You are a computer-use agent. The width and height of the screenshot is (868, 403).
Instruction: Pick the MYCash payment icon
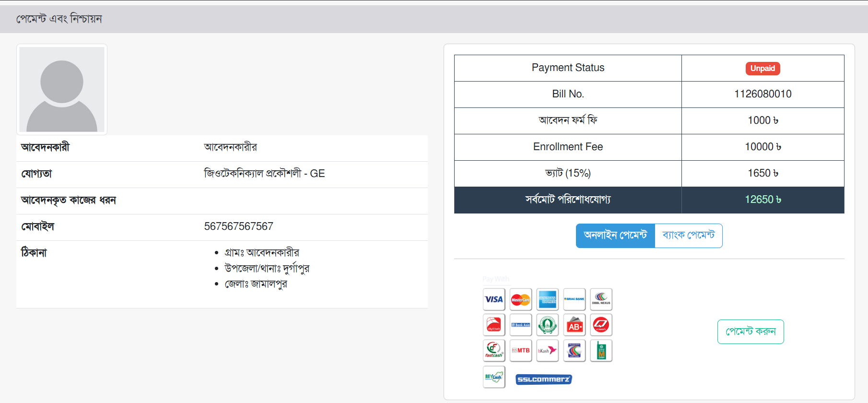494,377
